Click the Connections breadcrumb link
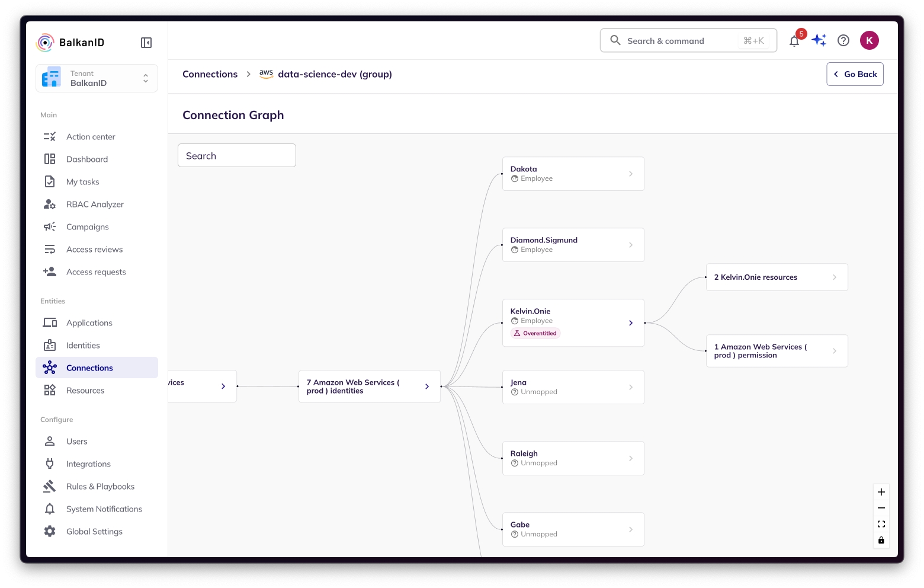Viewport: 924px width, 588px height. (210, 74)
